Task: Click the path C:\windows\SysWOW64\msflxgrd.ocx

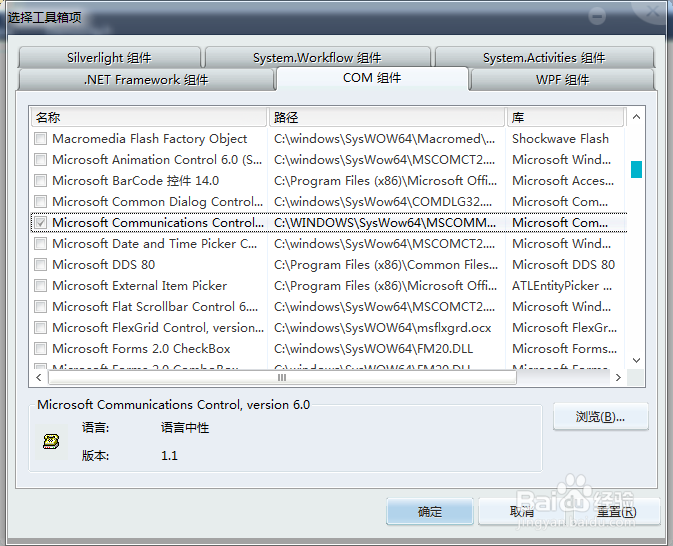Action: click(382, 328)
